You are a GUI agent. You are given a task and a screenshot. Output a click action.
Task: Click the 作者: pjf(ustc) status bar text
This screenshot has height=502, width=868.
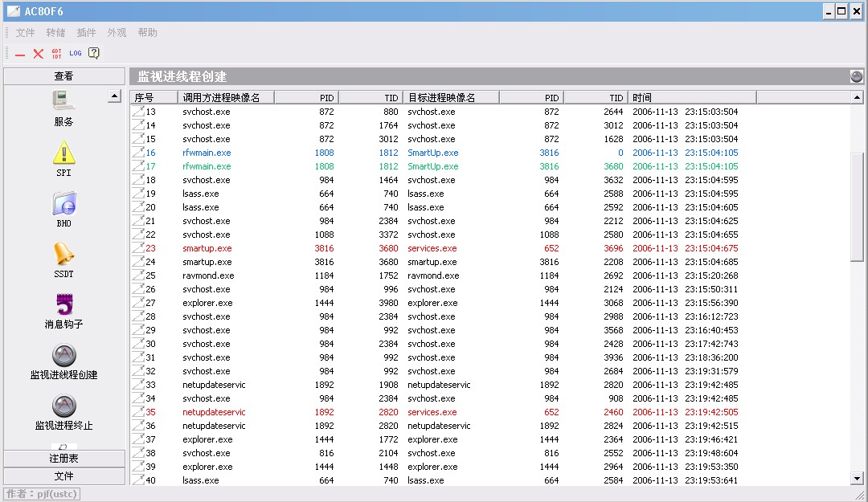42,494
